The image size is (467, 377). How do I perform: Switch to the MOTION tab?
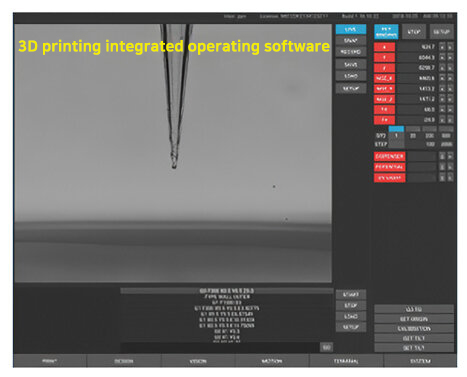(x=272, y=361)
